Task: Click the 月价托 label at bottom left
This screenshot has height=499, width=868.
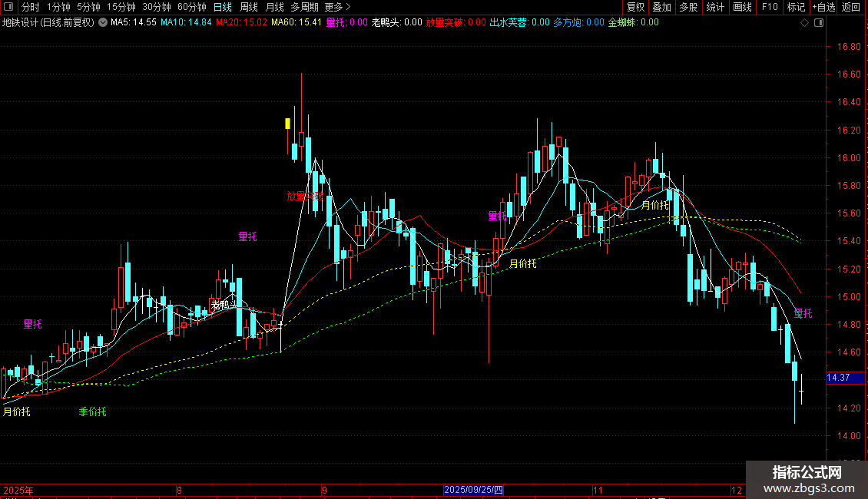Action: [x=17, y=411]
